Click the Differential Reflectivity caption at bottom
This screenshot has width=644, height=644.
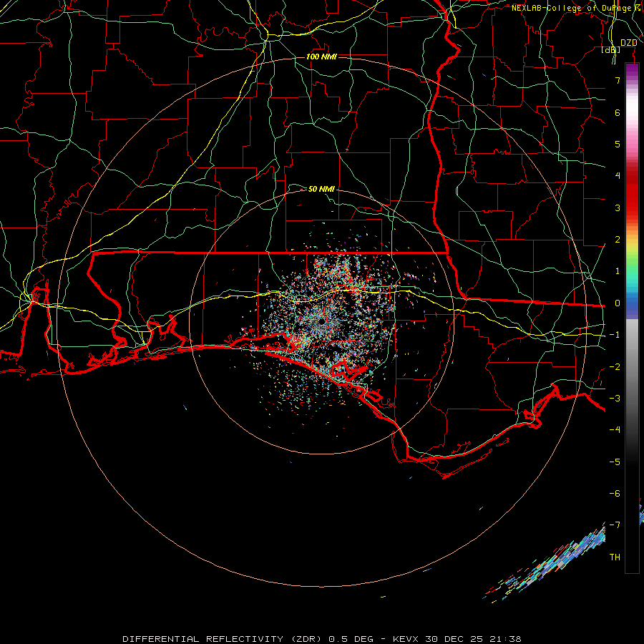[x=321, y=639]
